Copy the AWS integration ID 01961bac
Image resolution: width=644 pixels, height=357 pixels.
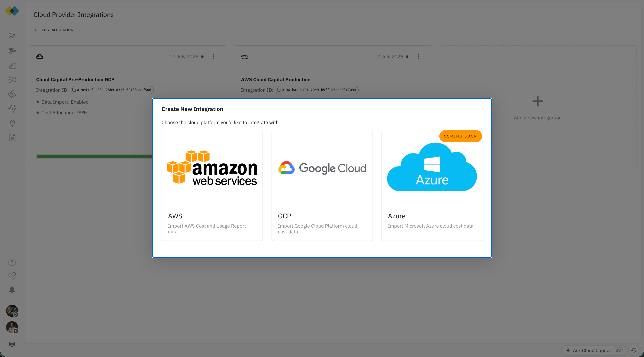(317, 90)
